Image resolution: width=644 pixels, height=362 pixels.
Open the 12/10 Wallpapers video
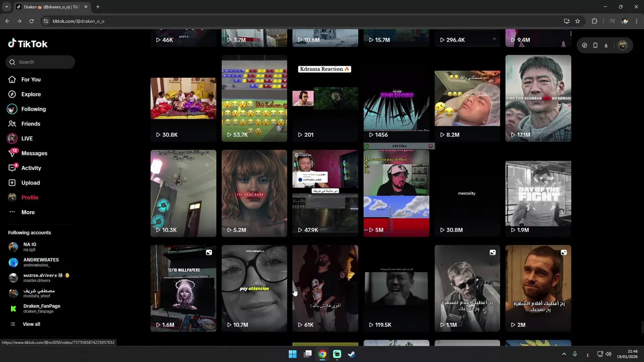coord(183,289)
